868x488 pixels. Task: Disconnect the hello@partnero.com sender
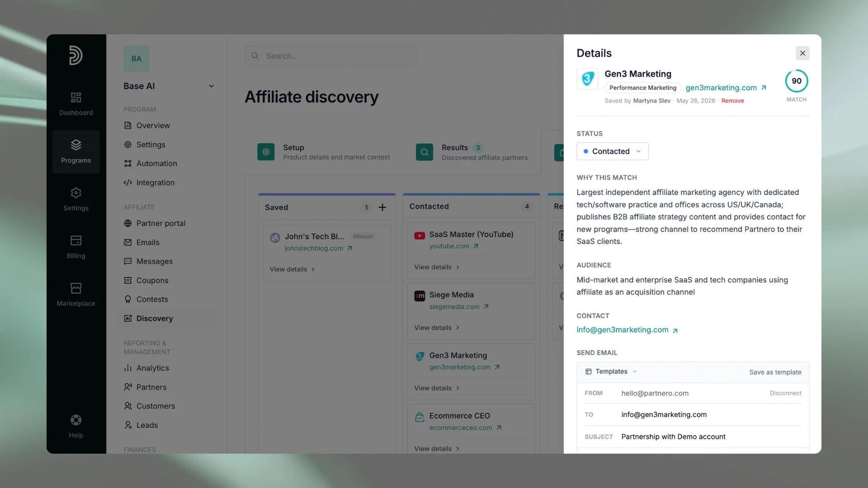(x=786, y=393)
